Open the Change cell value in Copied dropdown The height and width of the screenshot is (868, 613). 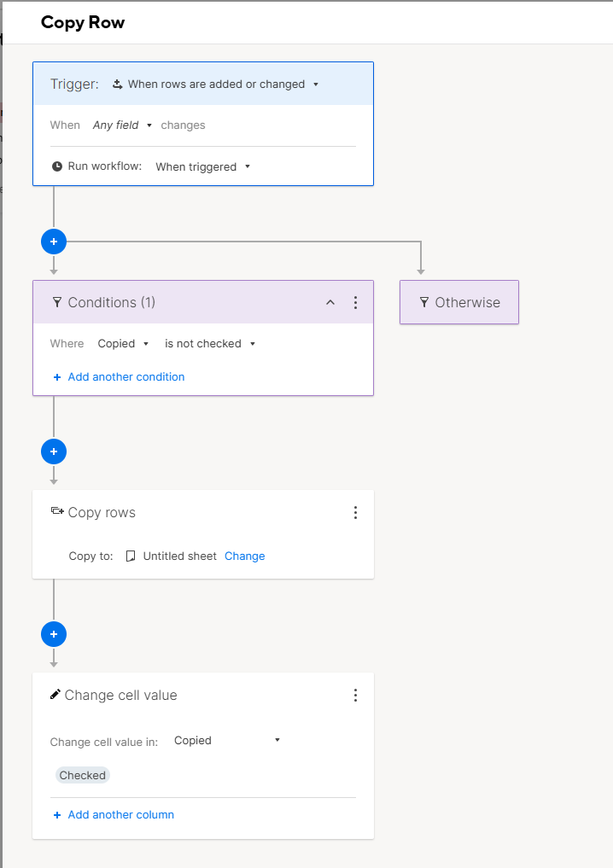pyautogui.click(x=227, y=741)
